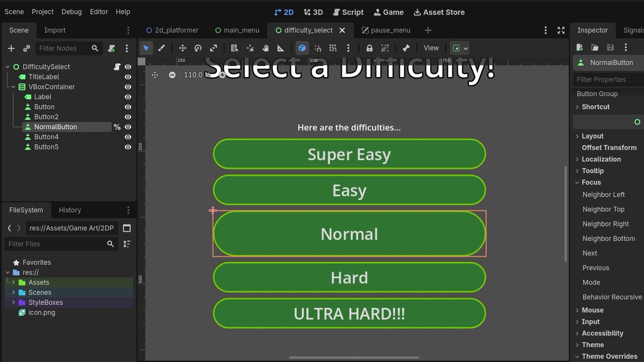Expand the Layout inspector section
Viewport: 644px width, 362px height.
click(x=577, y=136)
